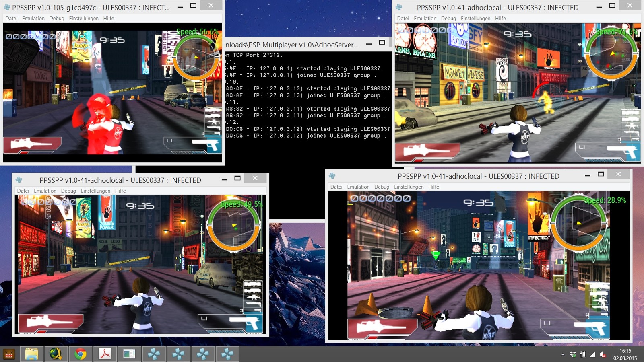Open Datei menu in the v1.0-105-g1cd497c window
Image resolution: width=644 pixels, height=362 pixels.
coord(11,19)
